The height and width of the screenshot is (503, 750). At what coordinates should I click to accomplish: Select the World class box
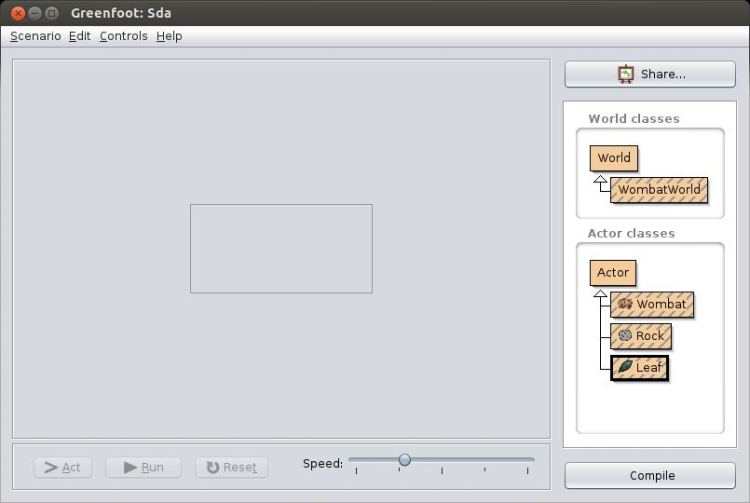pyautogui.click(x=614, y=158)
